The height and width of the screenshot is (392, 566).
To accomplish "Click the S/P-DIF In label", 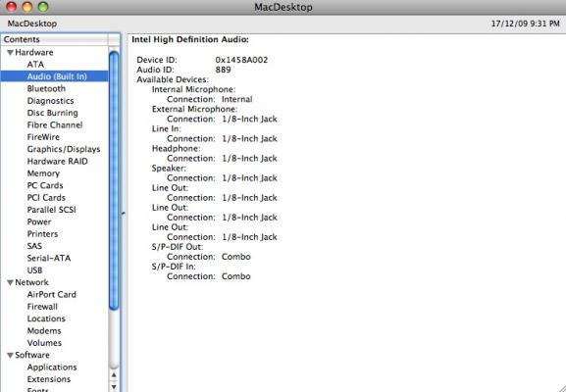I will click(x=174, y=267).
